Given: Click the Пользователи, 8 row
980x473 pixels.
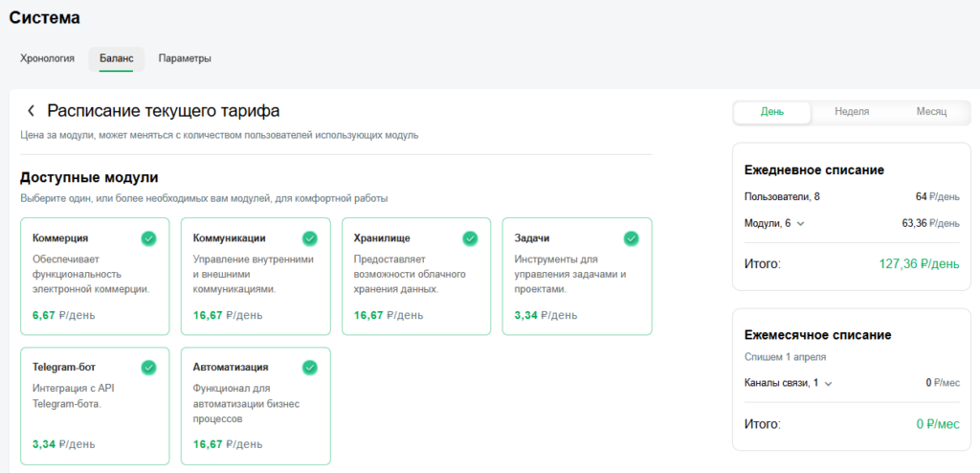Looking at the screenshot, I should pos(782,197).
